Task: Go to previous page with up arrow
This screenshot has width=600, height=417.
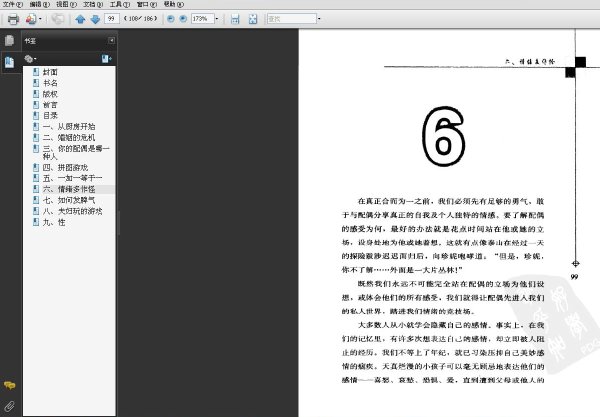Action: [x=80, y=19]
